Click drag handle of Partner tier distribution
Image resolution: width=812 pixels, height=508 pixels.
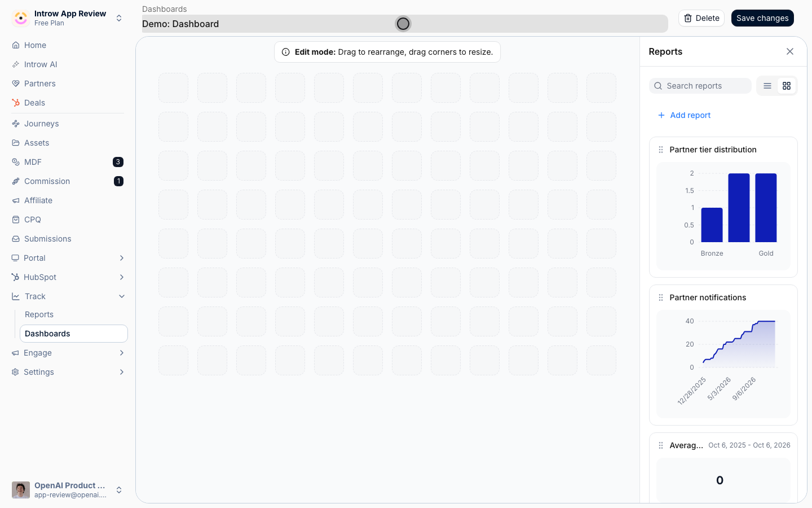click(661, 150)
